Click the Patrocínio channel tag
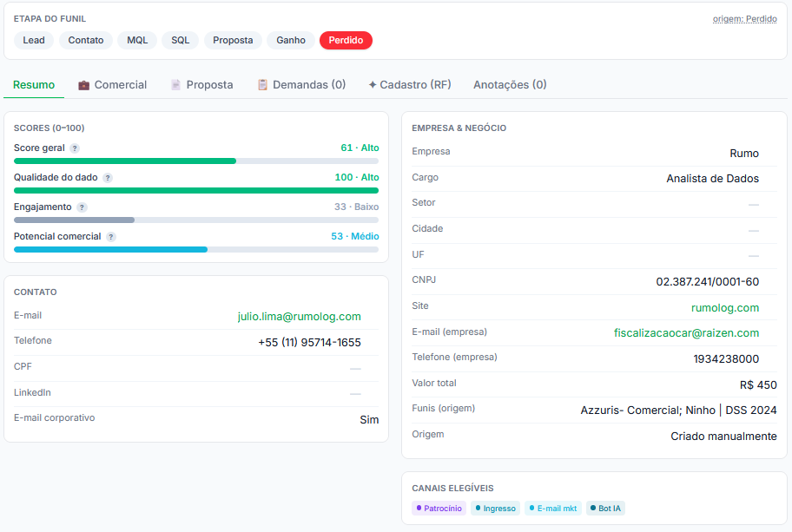The image size is (792, 532). (x=439, y=509)
